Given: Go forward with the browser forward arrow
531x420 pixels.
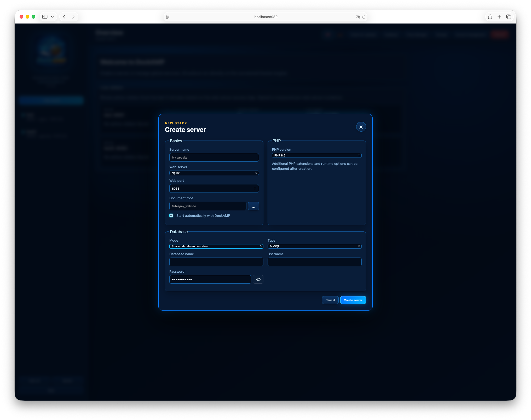Looking at the screenshot, I should (73, 17).
